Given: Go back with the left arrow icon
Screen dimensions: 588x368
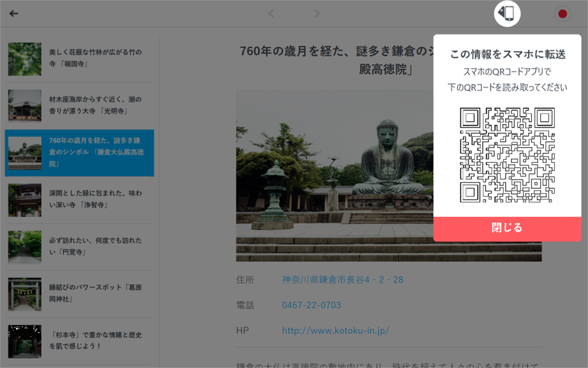Looking at the screenshot, I should click(14, 13).
